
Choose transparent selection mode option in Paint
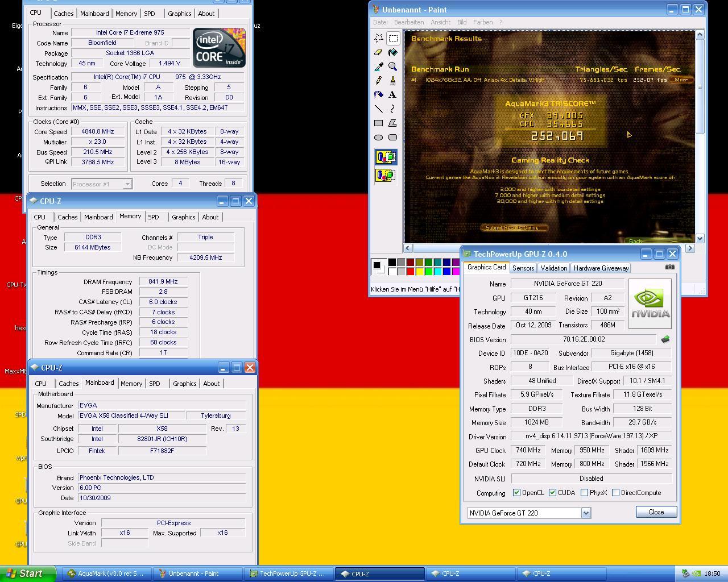pyautogui.click(x=386, y=174)
